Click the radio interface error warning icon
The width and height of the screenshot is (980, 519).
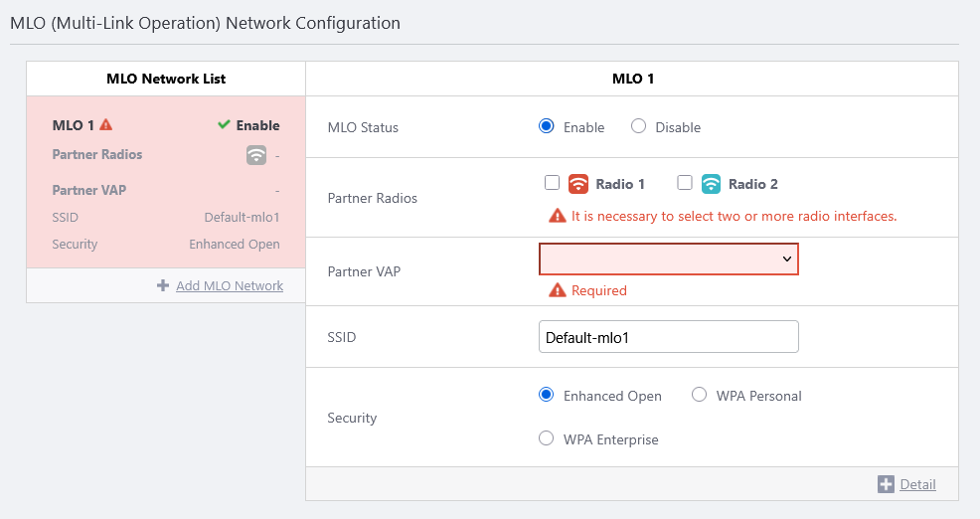[x=558, y=216]
